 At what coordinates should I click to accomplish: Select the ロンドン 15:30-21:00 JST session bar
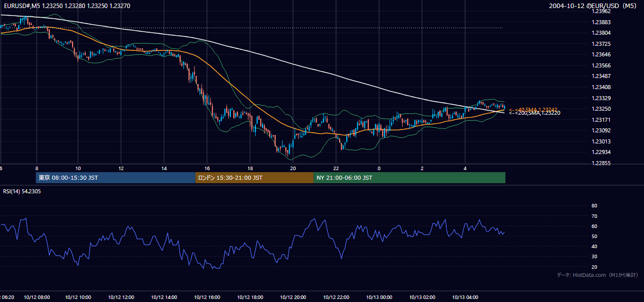click(254, 178)
